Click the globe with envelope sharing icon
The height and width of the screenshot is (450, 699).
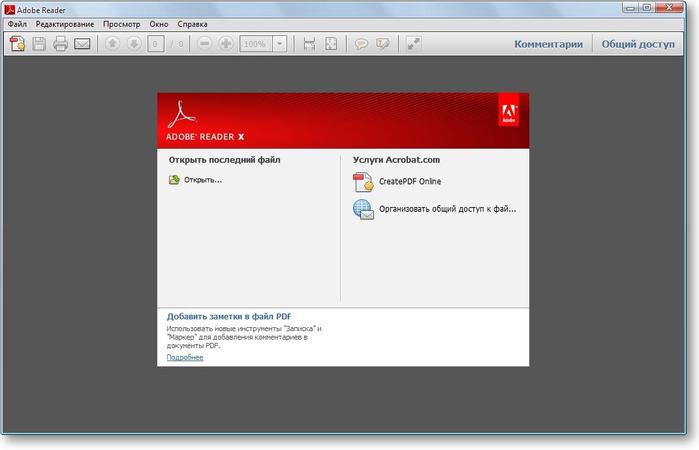(363, 209)
